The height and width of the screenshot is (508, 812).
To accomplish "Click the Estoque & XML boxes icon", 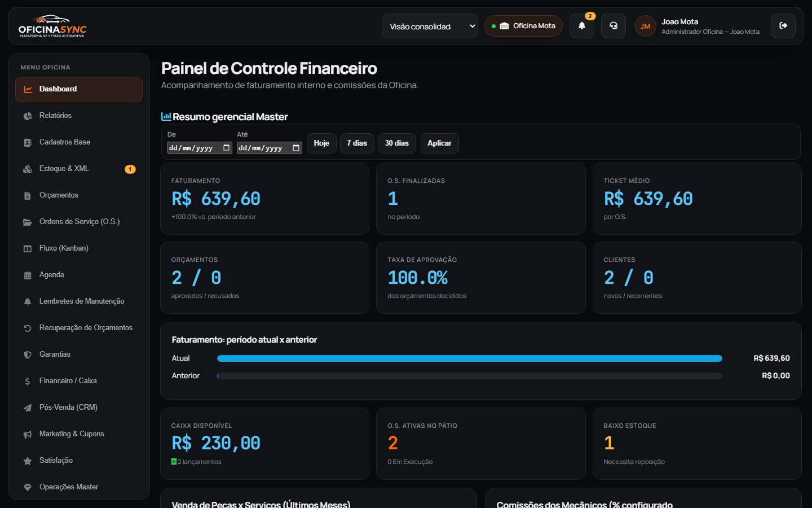I will 28,169.
